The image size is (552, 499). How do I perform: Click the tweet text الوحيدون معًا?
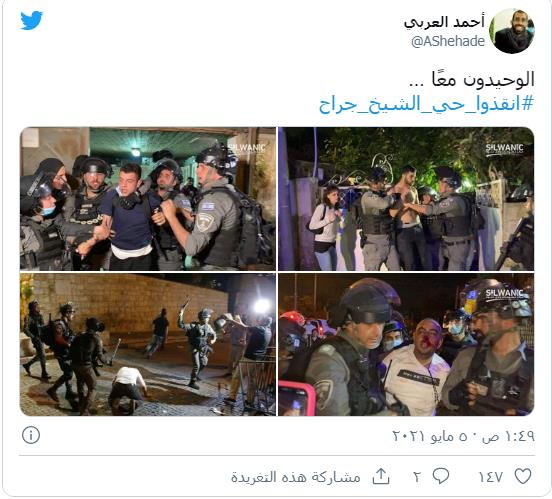[x=472, y=79]
